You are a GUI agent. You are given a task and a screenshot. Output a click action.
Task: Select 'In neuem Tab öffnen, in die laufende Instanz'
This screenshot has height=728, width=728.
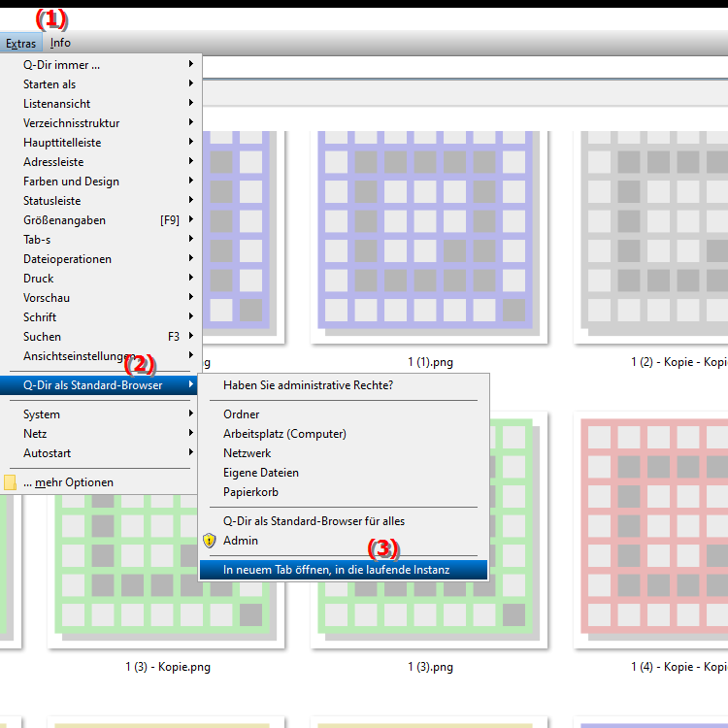pos(344,570)
